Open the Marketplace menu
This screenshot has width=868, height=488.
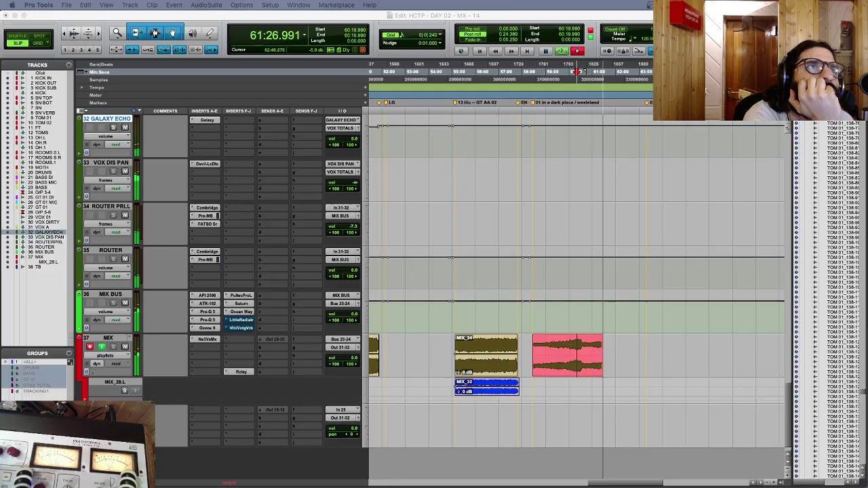pos(336,5)
